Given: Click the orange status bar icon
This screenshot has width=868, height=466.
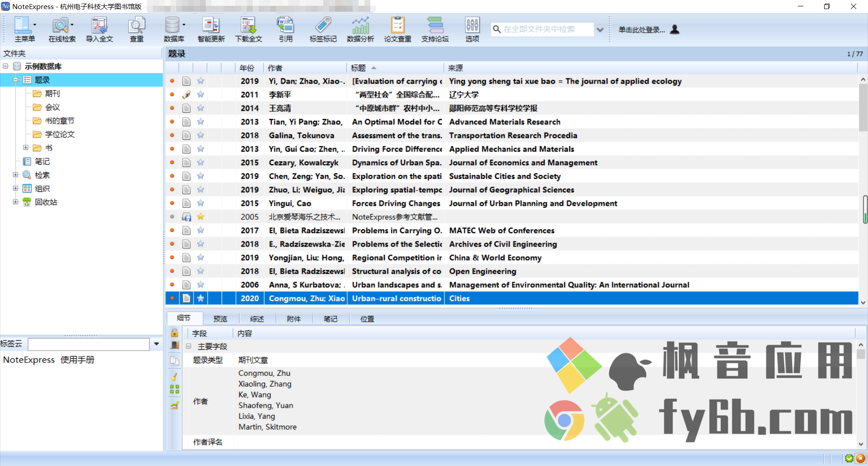Looking at the screenshot, I should [x=860, y=458].
